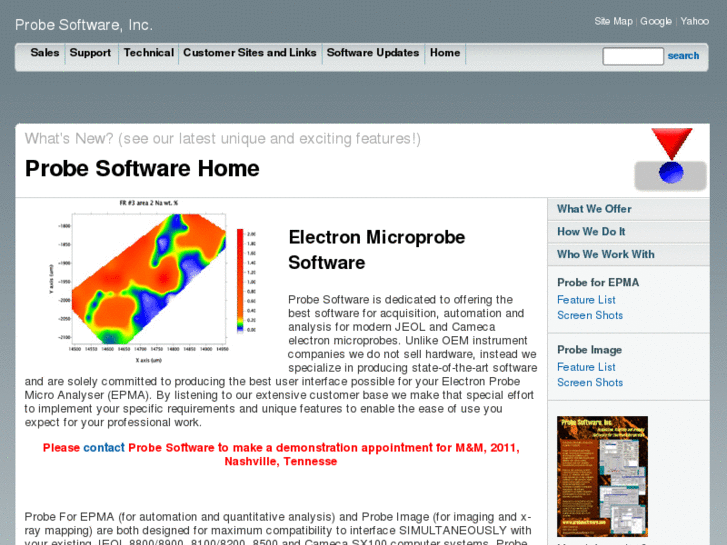Image resolution: width=727 pixels, height=545 pixels.
Task: Click the Probe Software Home heading
Action: 142,168
